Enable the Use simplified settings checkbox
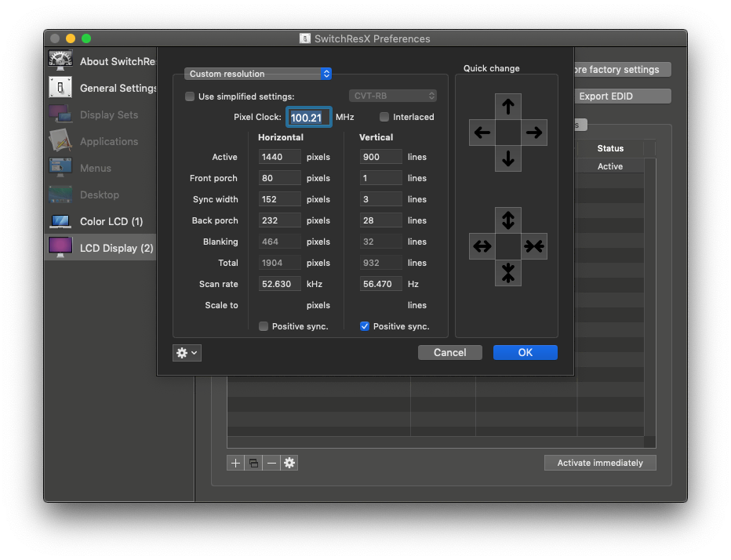Screen dimensions: 731x560 pyautogui.click(x=190, y=96)
